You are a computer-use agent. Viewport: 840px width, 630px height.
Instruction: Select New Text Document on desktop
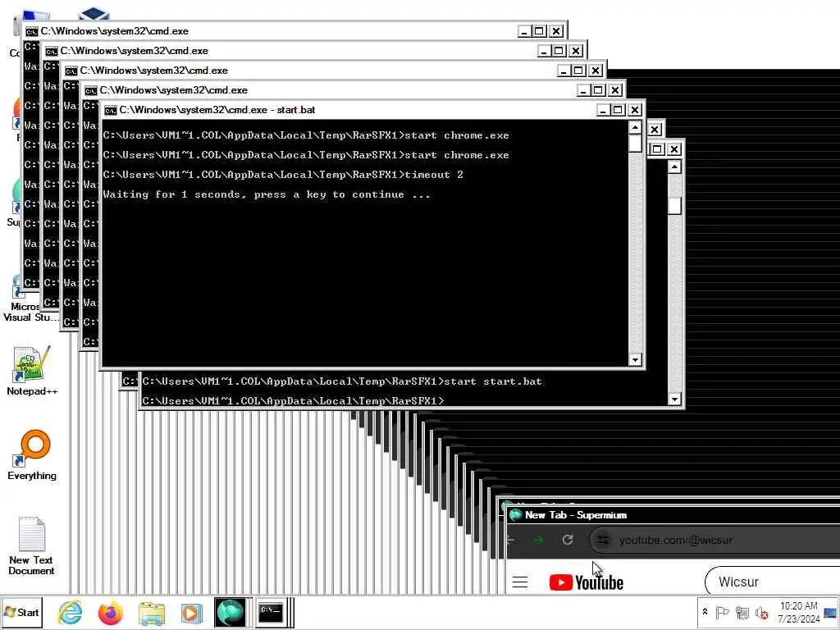(x=32, y=546)
